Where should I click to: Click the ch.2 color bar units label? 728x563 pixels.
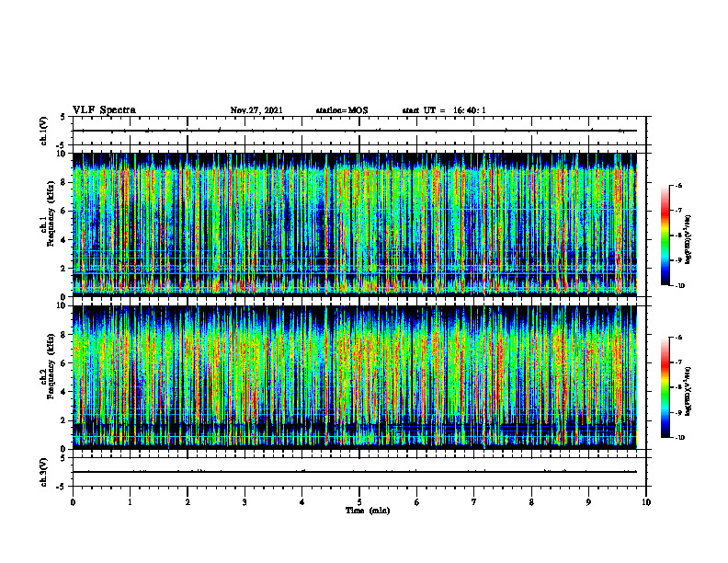(688, 391)
